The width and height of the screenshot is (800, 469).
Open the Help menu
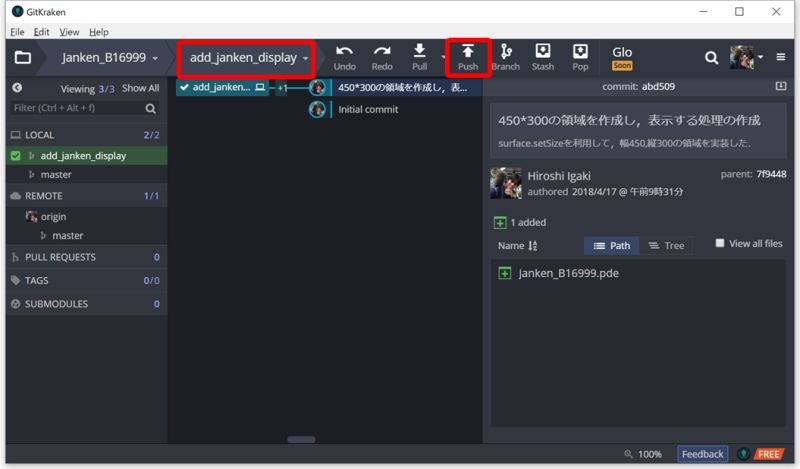[98, 32]
